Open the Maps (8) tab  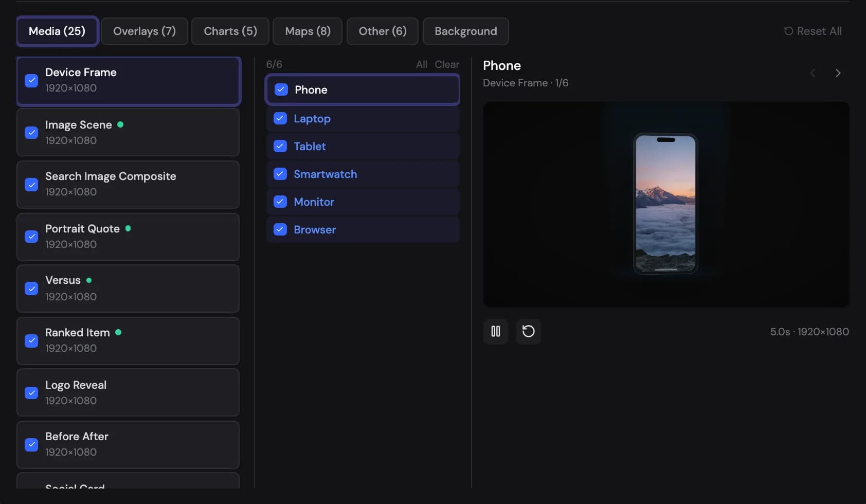[x=308, y=31]
